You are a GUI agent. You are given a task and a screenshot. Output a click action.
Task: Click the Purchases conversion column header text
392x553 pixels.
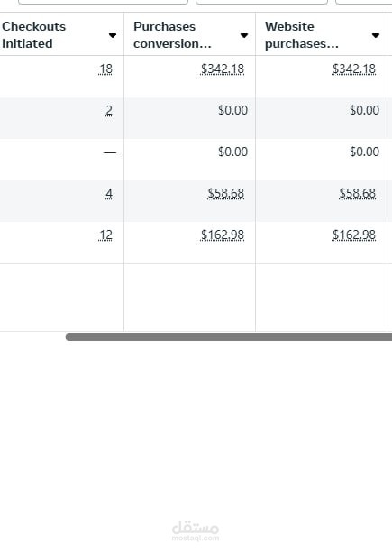click(x=172, y=35)
